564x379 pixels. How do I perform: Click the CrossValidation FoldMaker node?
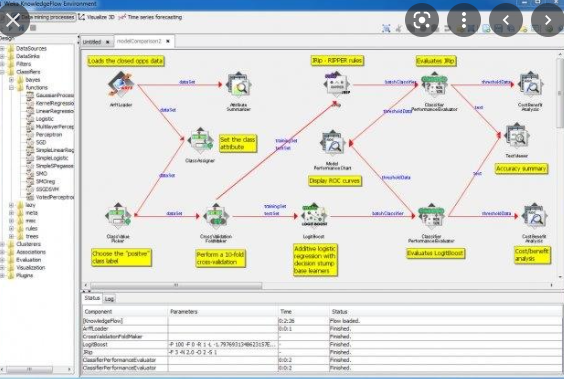(x=216, y=217)
